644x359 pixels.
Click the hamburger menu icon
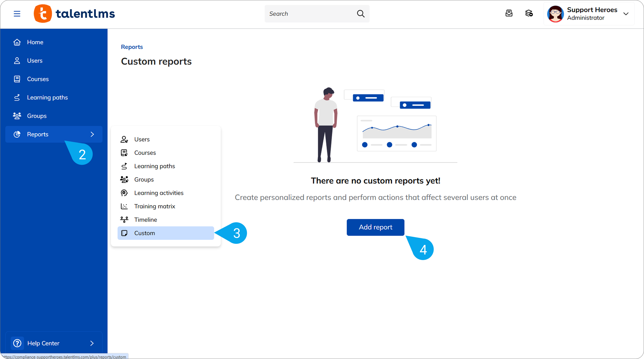pyautogui.click(x=17, y=14)
